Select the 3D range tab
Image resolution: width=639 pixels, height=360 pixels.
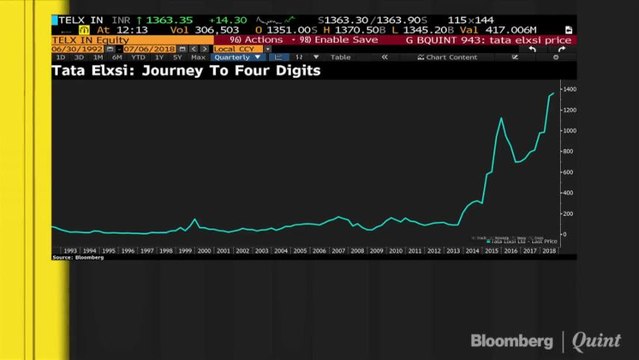coord(79,57)
